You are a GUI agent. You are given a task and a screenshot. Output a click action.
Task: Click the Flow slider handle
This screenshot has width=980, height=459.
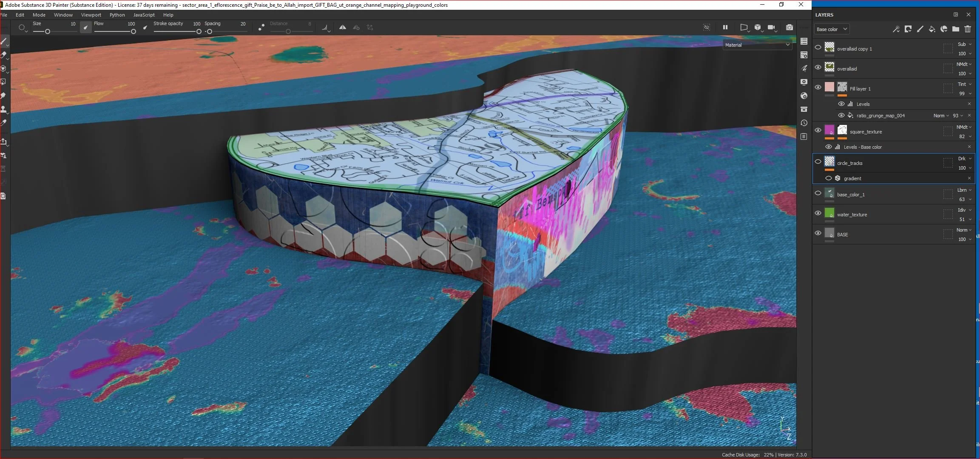pos(134,31)
